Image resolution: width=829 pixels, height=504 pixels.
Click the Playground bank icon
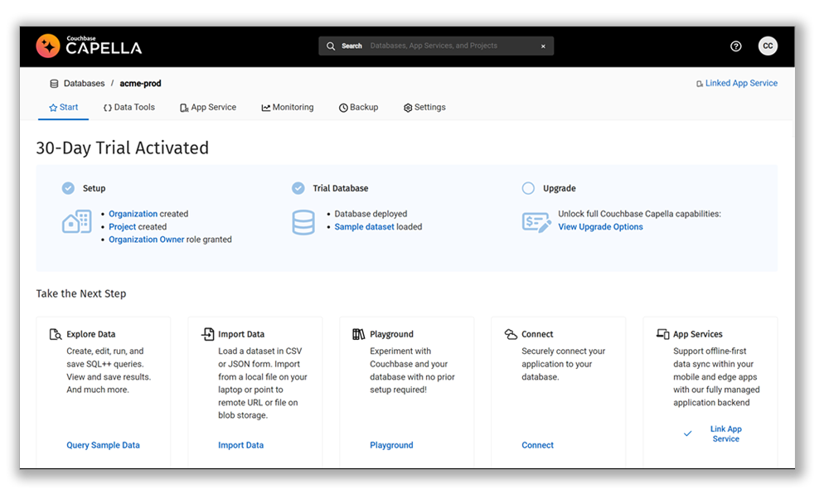358,333
